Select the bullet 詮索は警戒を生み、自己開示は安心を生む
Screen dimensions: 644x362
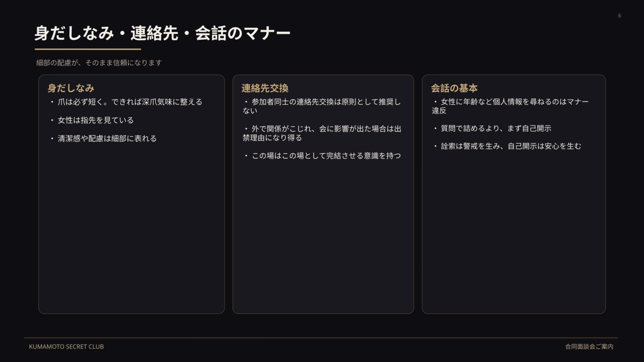[x=511, y=146]
